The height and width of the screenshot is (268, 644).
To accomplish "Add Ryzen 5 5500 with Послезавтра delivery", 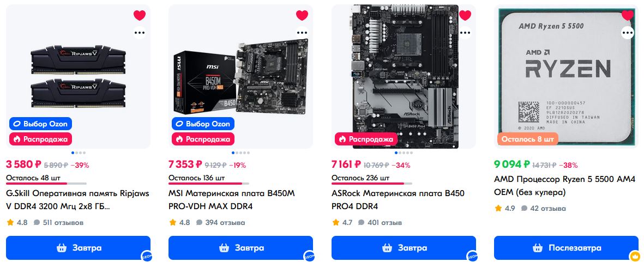I will (567, 248).
